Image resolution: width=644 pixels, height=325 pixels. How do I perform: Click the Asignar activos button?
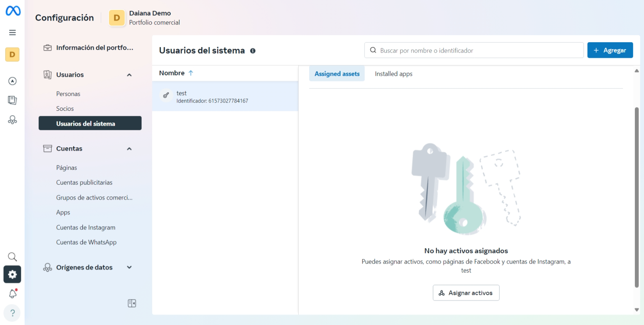coord(466,293)
